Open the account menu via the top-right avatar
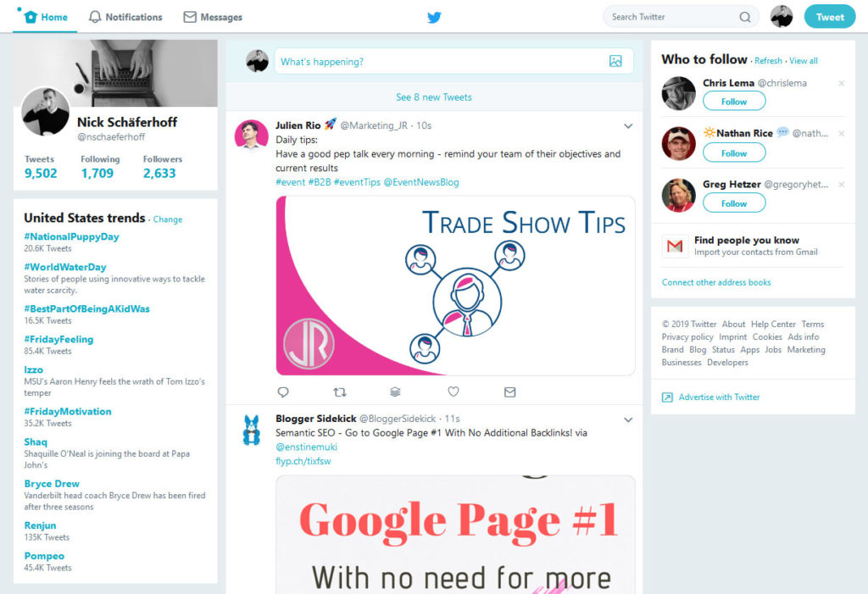Screen dimensions: 868x594 781,16
